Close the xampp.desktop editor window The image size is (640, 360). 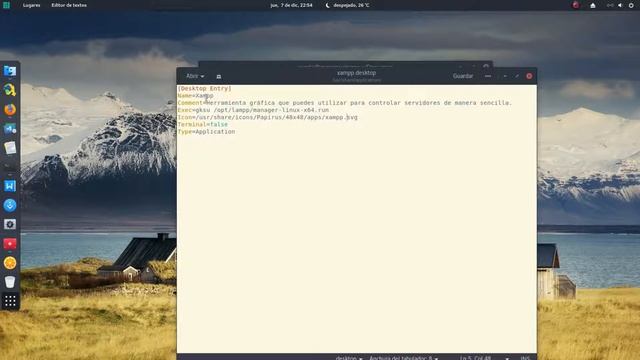(529, 76)
